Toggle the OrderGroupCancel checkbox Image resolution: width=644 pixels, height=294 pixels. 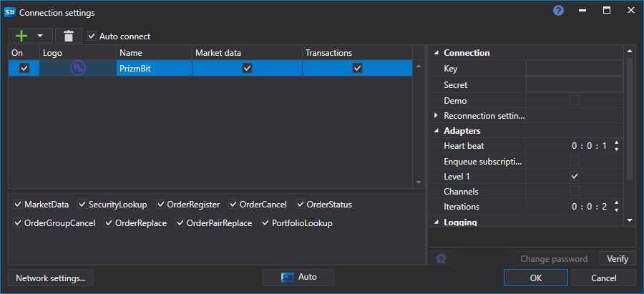click(x=18, y=223)
